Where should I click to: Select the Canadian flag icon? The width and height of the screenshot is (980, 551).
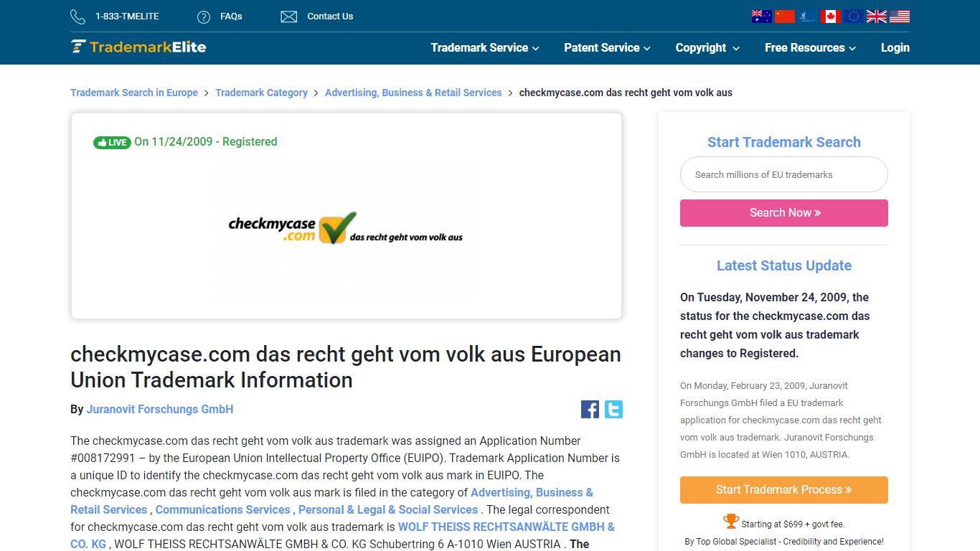point(830,16)
